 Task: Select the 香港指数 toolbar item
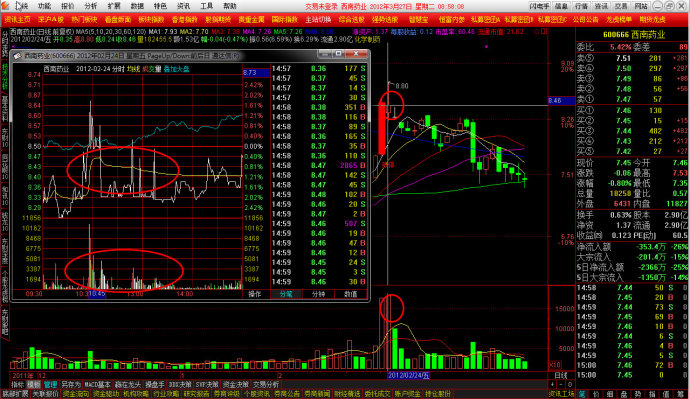coord(185,20)
